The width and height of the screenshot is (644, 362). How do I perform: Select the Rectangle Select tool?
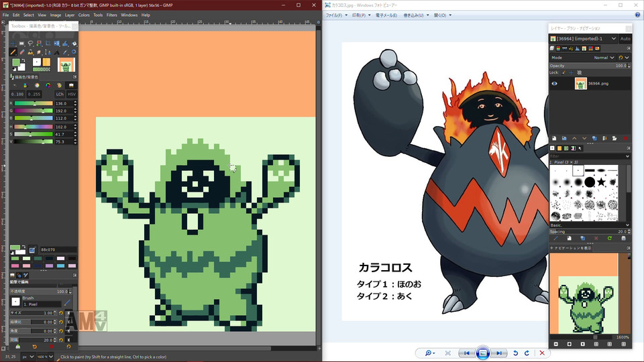click(21, 43)
